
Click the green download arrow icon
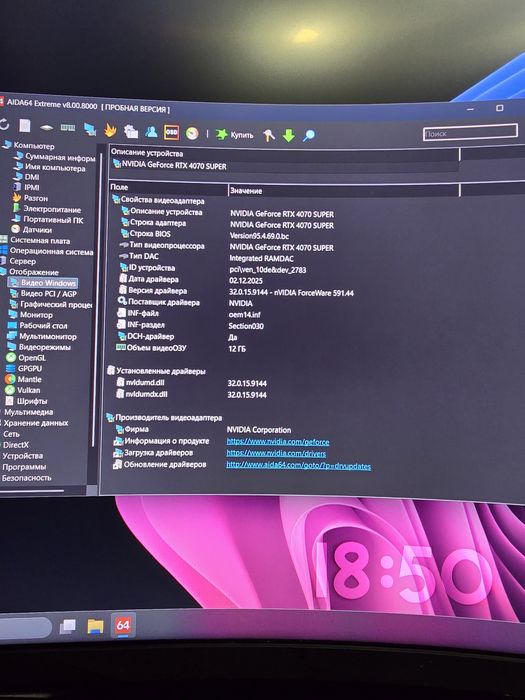(289, 136)
